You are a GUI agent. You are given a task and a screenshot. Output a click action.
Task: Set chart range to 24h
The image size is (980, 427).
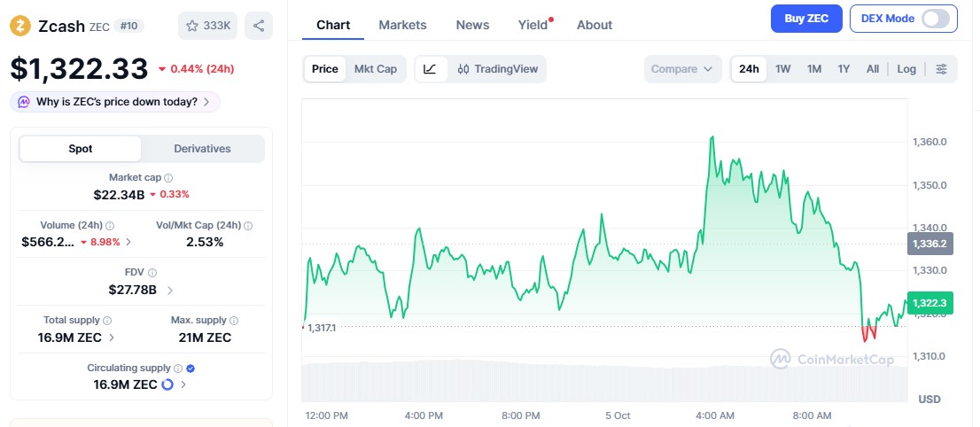click(749, 69)
